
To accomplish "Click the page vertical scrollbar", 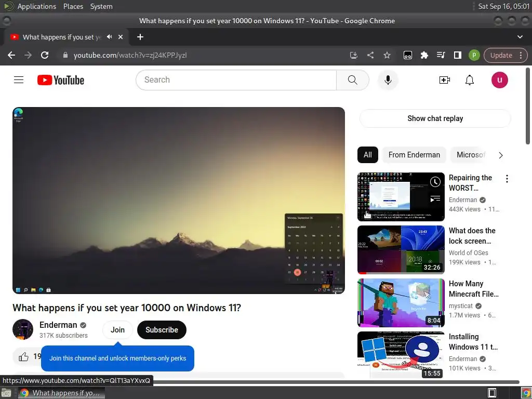I will 528,106.
